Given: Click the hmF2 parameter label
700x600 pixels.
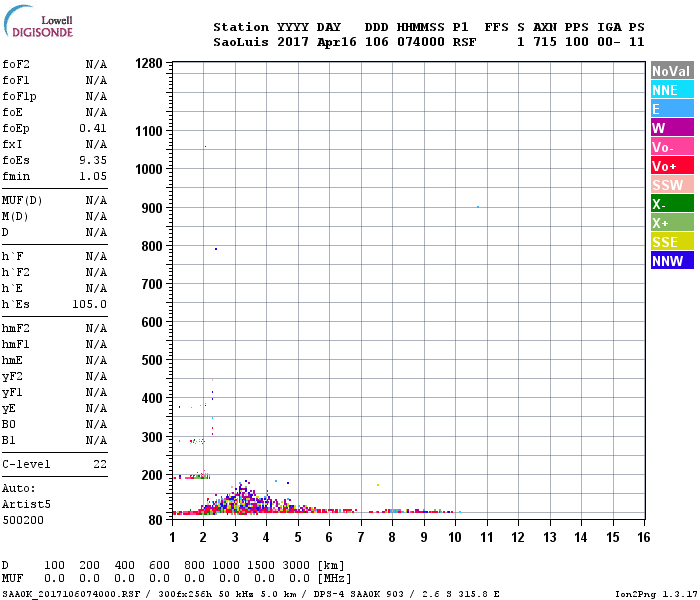Looking at the screenshot, I should pos(16,329).
